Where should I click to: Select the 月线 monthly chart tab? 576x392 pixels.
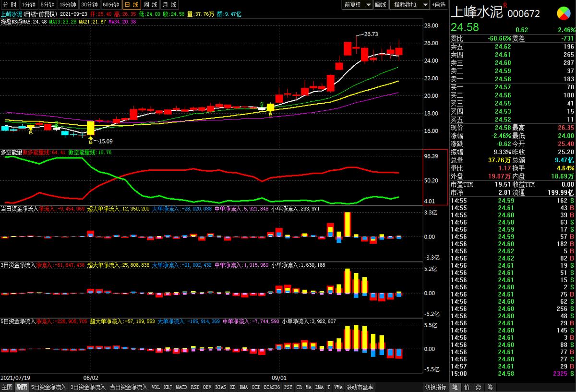[x=168, y=4]
